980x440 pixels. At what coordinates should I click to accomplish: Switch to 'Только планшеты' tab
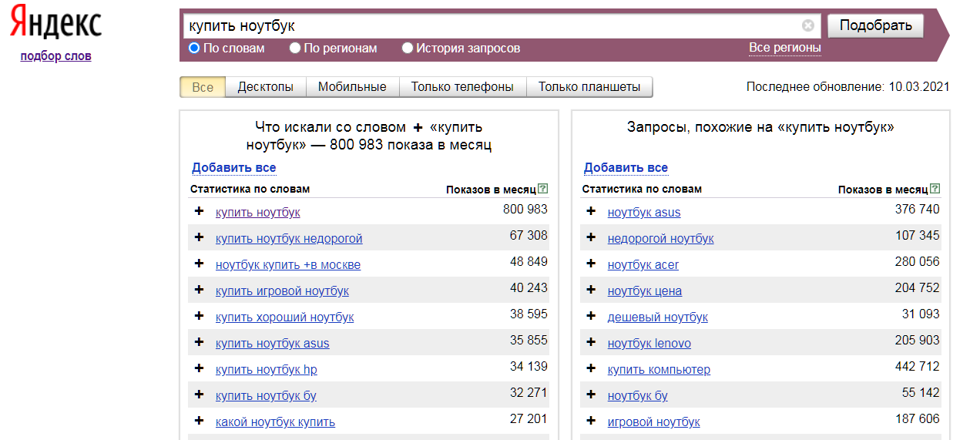point(589,87)
